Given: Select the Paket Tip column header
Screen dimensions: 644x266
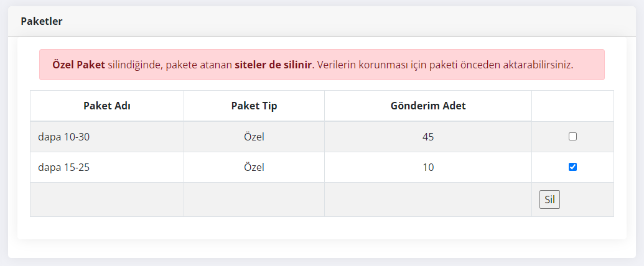Looking at the screenshot, I should (x=254, y=106).
